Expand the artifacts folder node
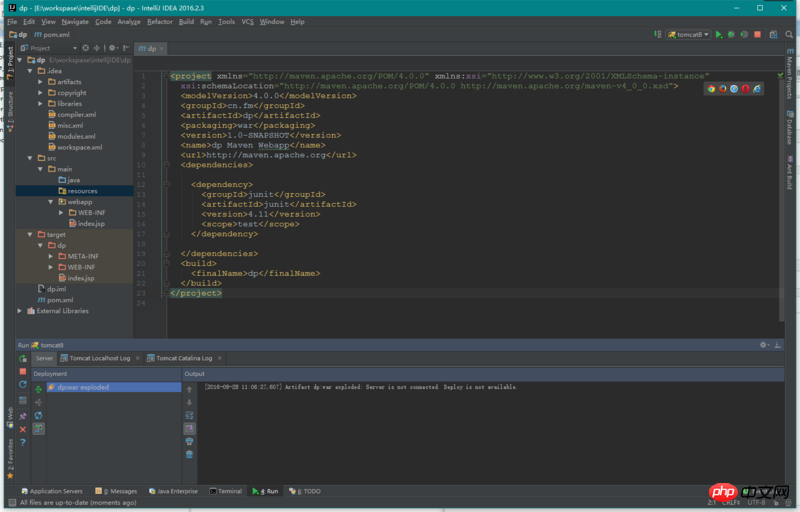Screen dimensions: 800x512 pos(41,82)
